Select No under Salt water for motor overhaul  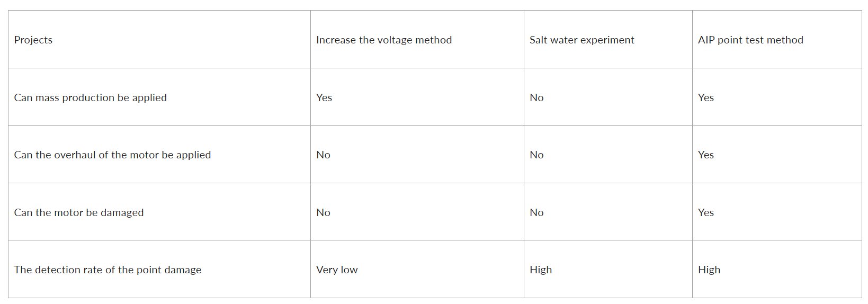(x=536, y=155)
